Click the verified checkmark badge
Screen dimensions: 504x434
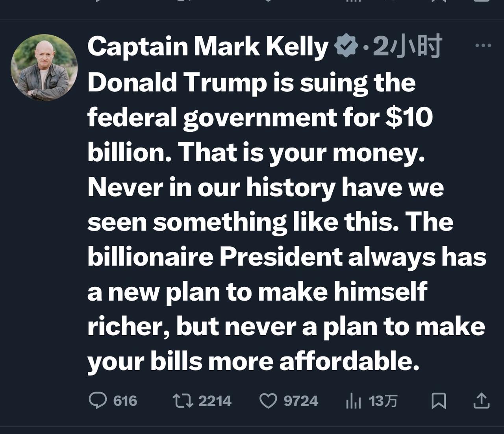(x=345, y=46)
